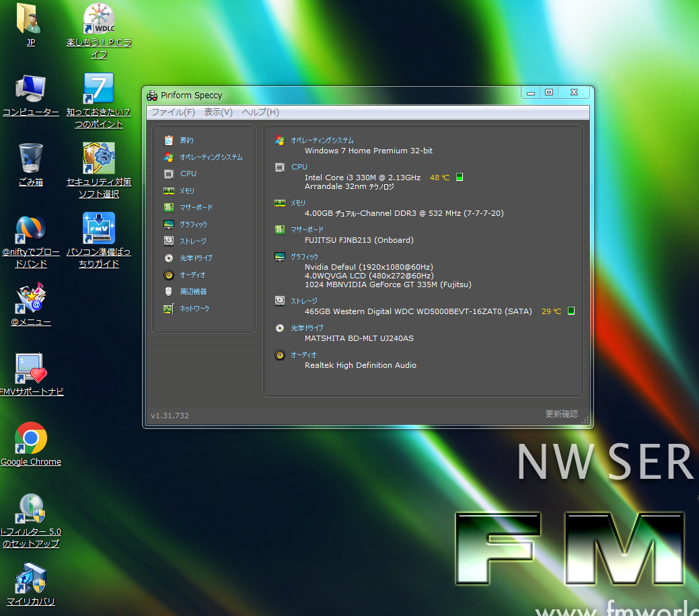Open the ファイル(F) menu

click(174, 112)
